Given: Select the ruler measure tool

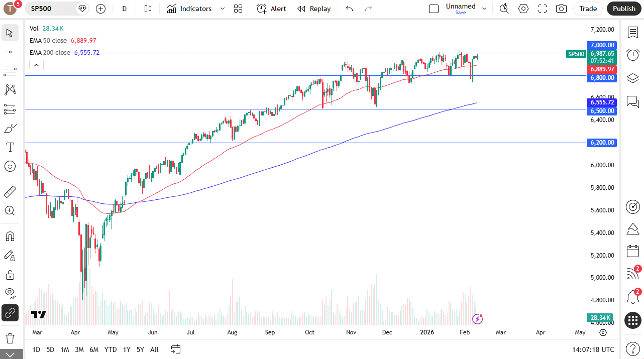Looking at the screenshot, I should point(10,192).
